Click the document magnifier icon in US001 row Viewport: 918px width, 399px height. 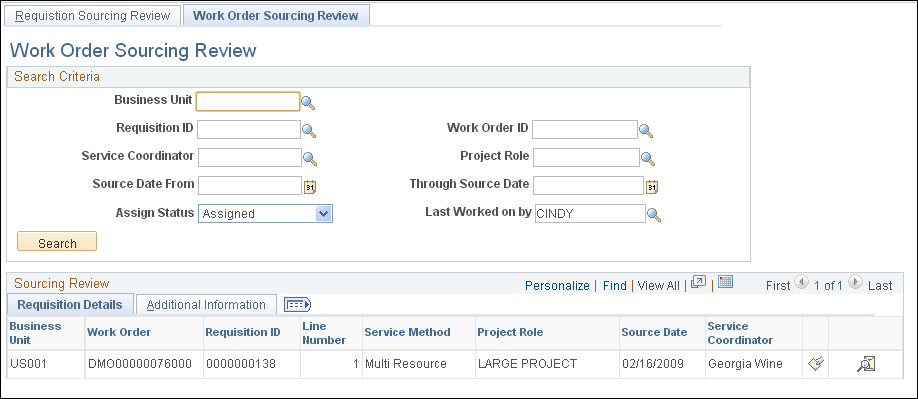[x=865, y=364]
